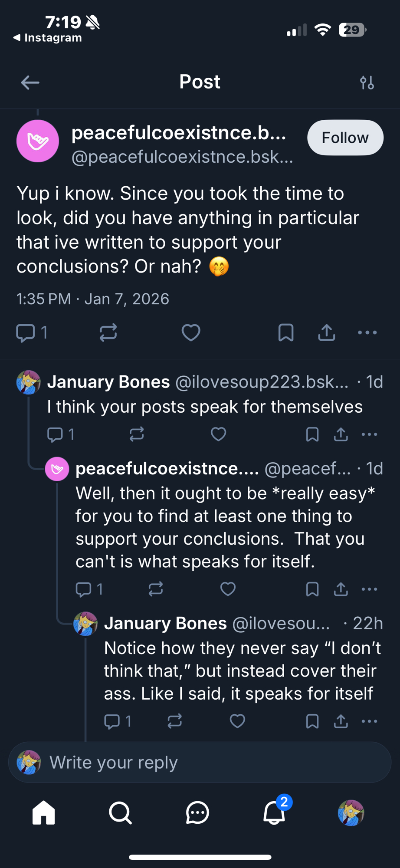
Task: Open thread display settings icon
Action: pyautogui.click(x=367, y=82)
